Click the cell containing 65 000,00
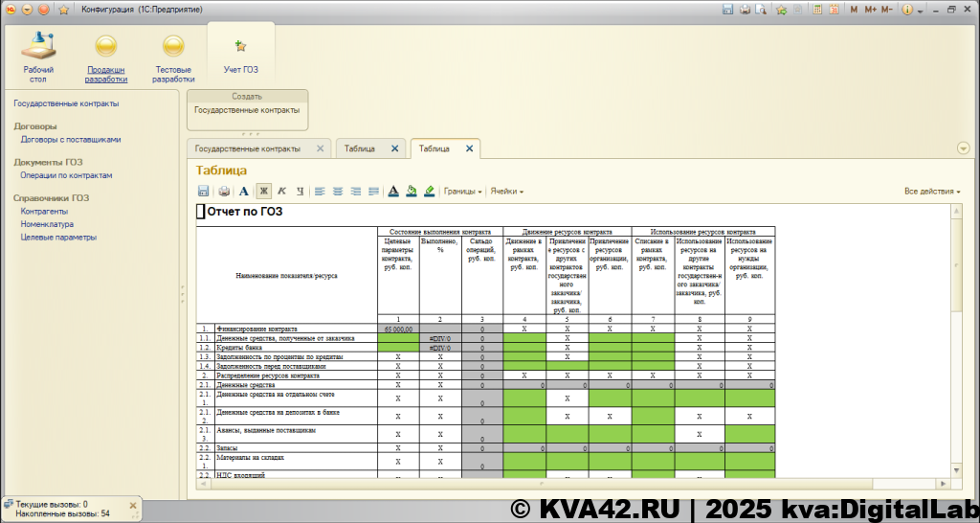980x523 pixels. click(397, 329)
